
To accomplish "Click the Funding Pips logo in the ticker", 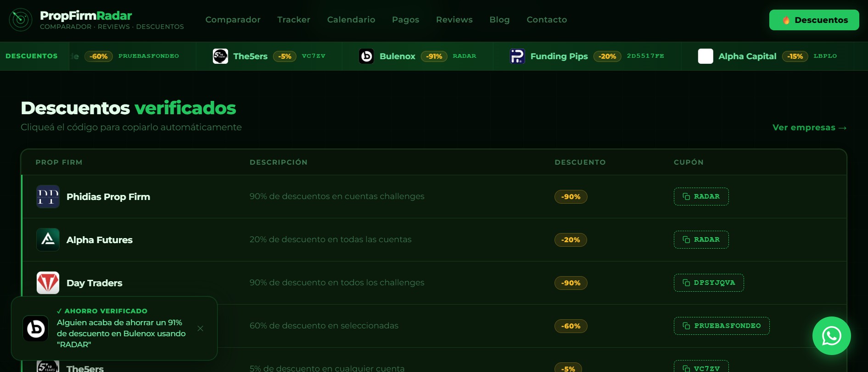I will (x=517, y=56).
